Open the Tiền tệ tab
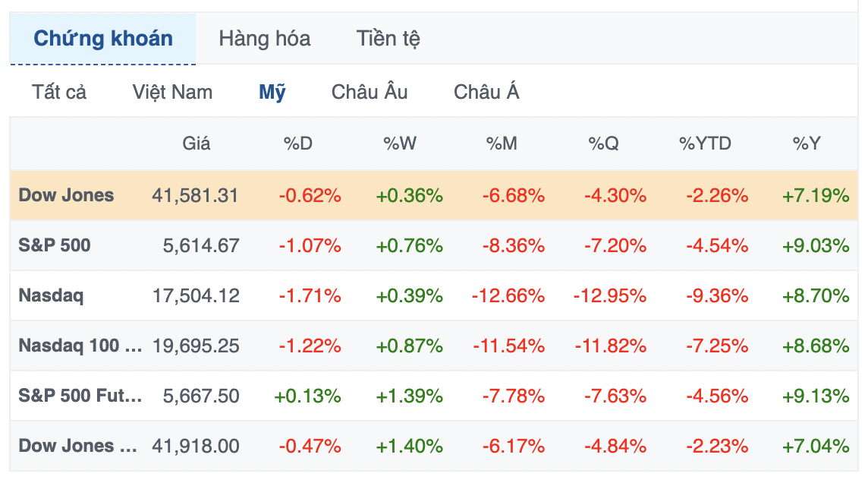This screenshot has width=868, height=483. (388, 39)
